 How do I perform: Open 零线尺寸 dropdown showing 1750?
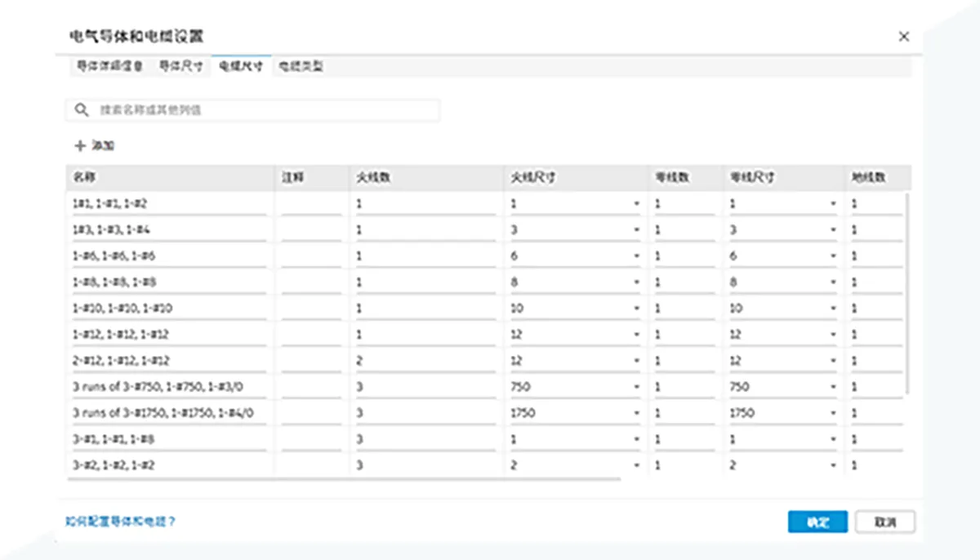pyautogui.click(x=833, y=413)
